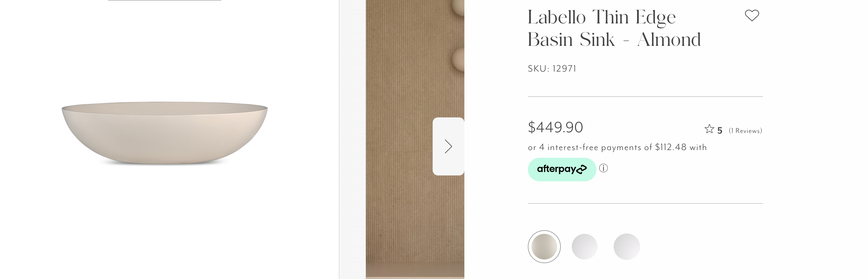Click the $449.90 price

555,127
